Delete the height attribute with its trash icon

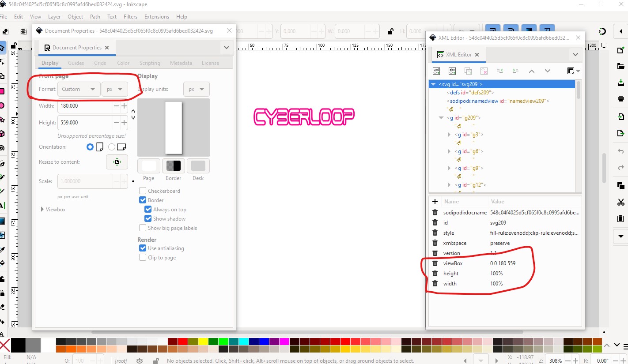pyautogui.click(x=435, y=274)
